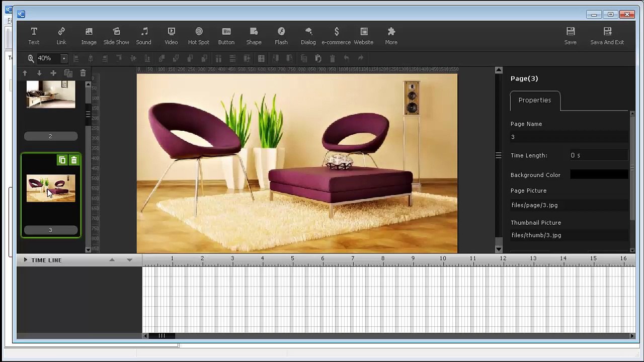Screen dimensions: 644x362
Task: Click the grid table toolbar icon
Action: tap(261, 58)
